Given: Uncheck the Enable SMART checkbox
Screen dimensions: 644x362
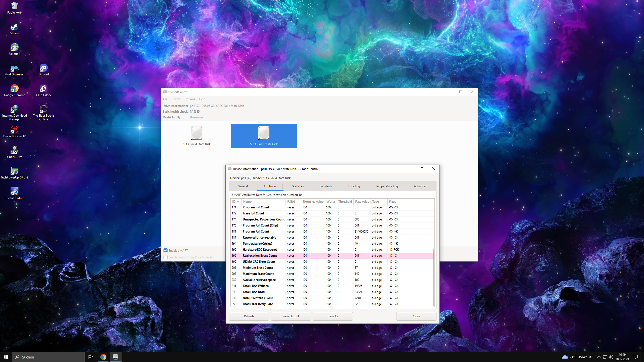Looking at the screenshot, I should point(166,250).
